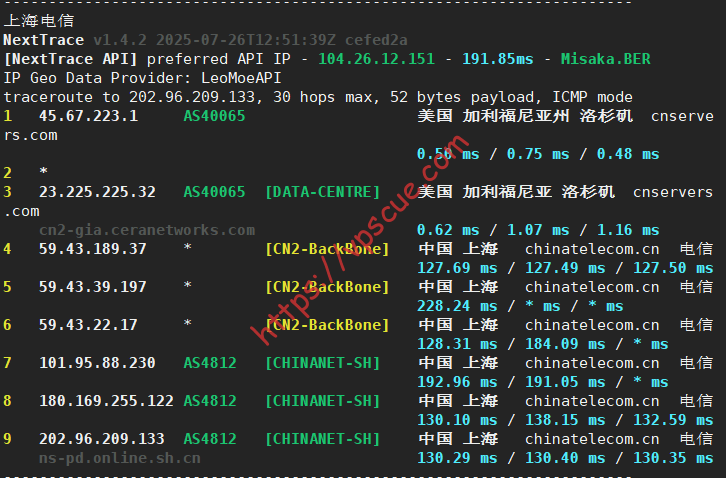Select the Misaka.BER node name
This screenshot has height=478, width=726.
coord(605,59)
